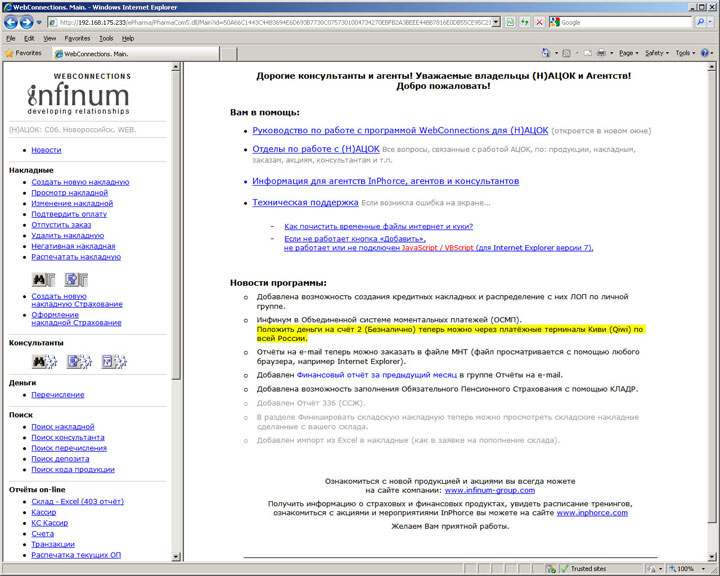Click the URL address bar field
The image size is (720, 576).
[275, 22]
